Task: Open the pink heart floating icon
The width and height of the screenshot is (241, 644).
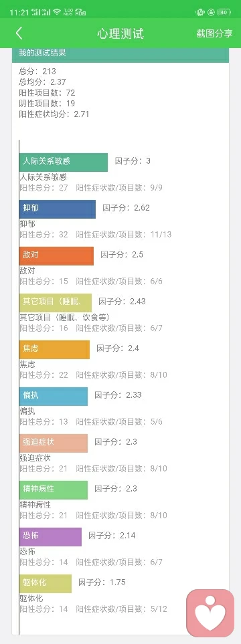Action: (210, 613)
